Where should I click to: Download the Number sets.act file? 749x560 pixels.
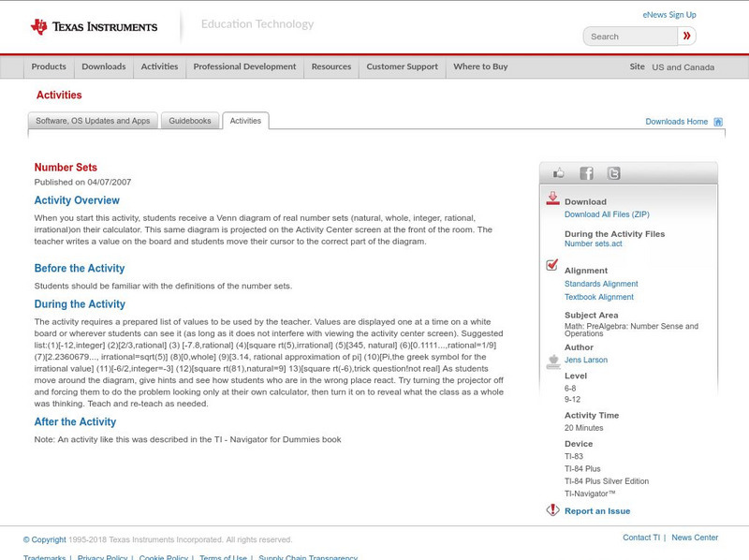(594, 243)
